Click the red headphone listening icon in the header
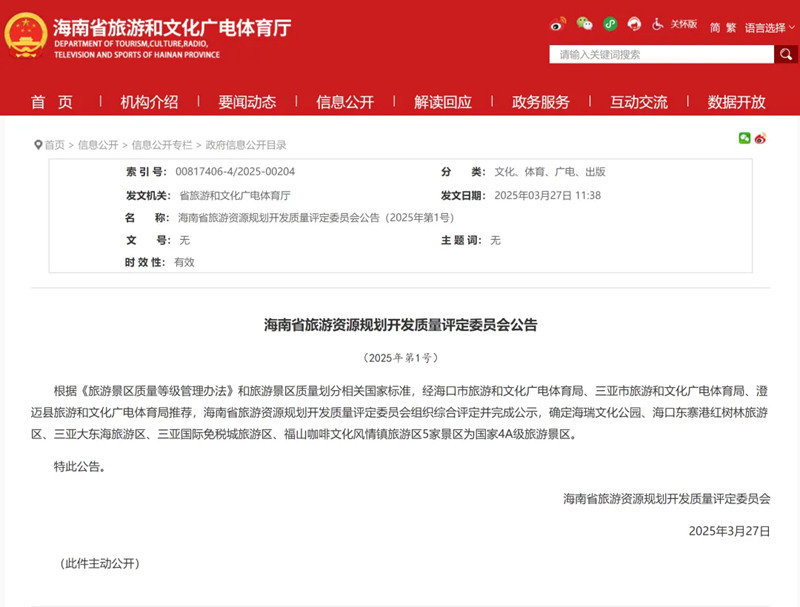Screen dimensions: 800x607 (634, 25)
